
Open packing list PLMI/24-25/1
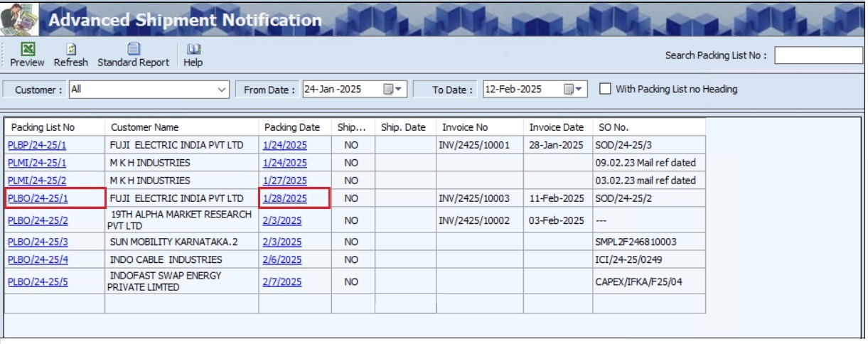point(36,163)
